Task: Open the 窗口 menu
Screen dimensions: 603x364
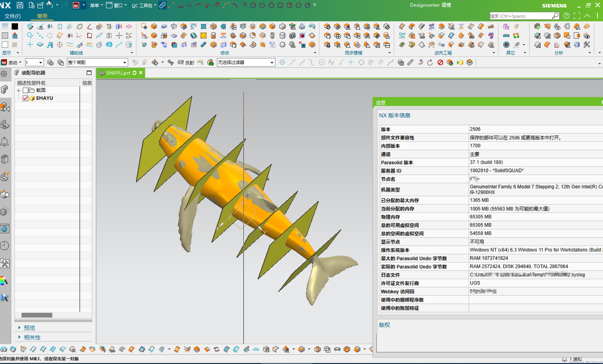Action: point(117,5)
